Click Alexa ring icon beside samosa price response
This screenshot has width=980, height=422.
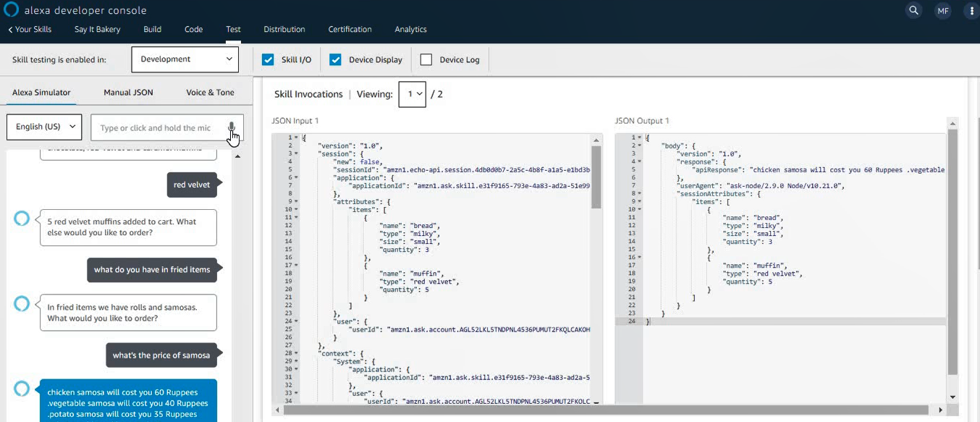click(22, 389)
